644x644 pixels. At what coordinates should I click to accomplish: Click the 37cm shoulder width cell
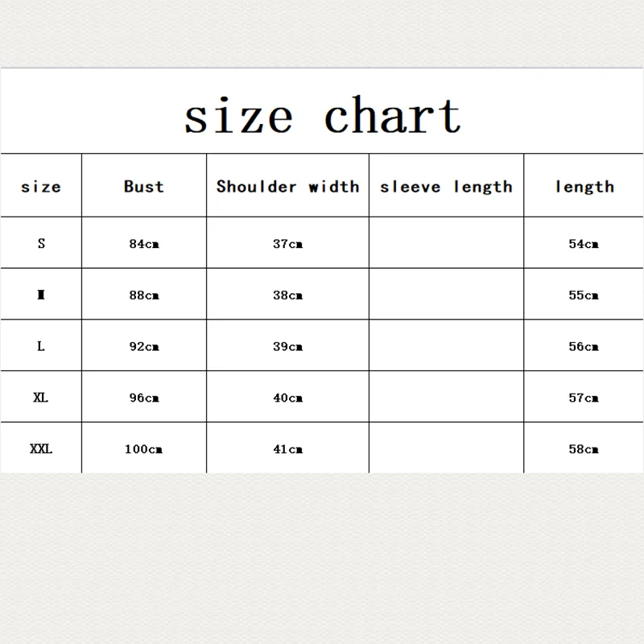pos(288,244)
